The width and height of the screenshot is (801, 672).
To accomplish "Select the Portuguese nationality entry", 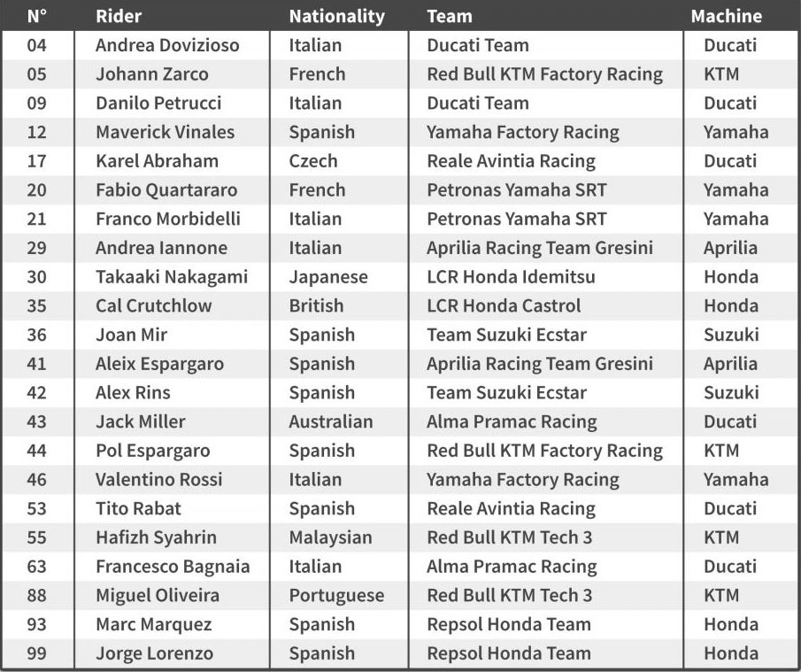I will point(336,595).
